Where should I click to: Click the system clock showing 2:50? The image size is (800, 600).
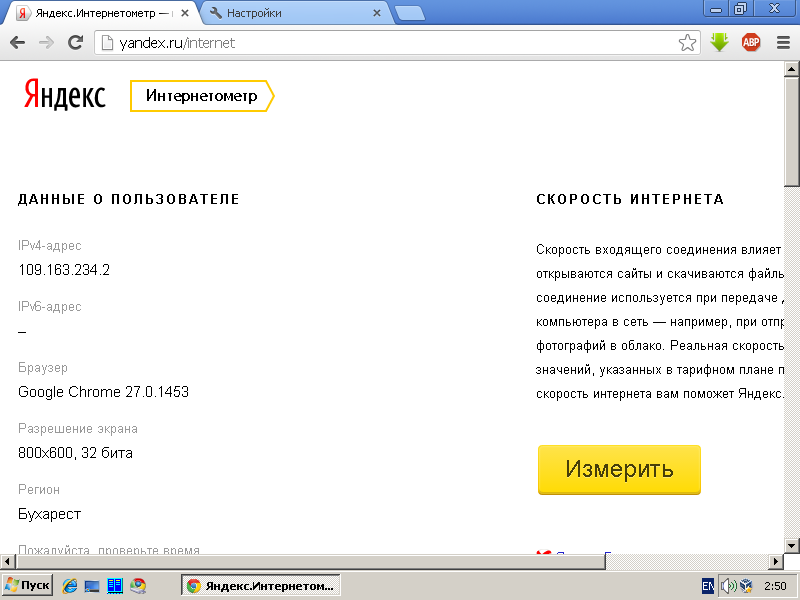pos(775,586)
